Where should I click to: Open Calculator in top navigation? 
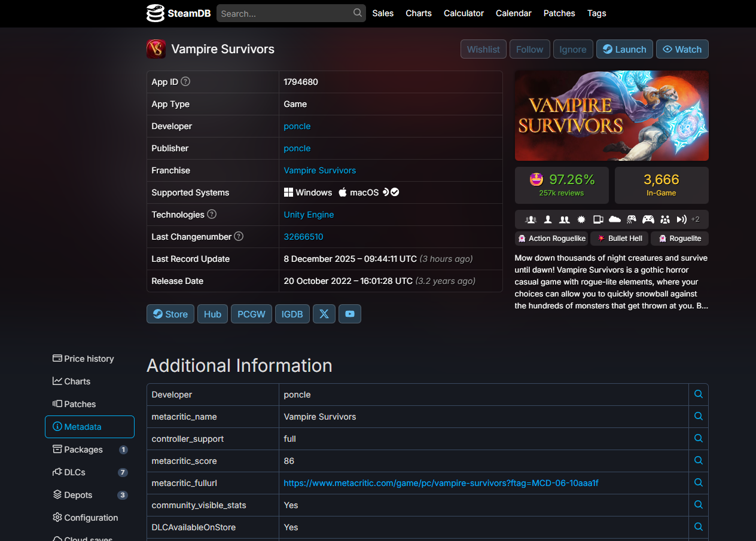coord(464,13)
